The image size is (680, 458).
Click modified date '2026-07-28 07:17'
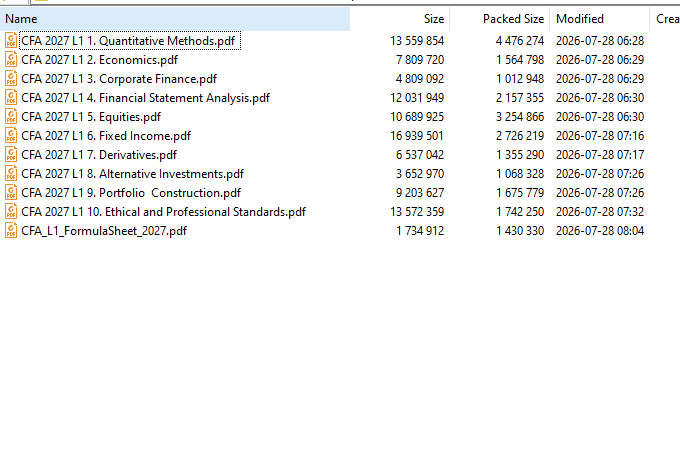pos(600,155)
